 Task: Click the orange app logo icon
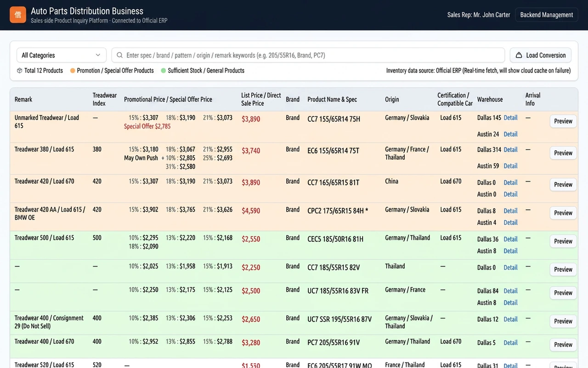point(18,15)
